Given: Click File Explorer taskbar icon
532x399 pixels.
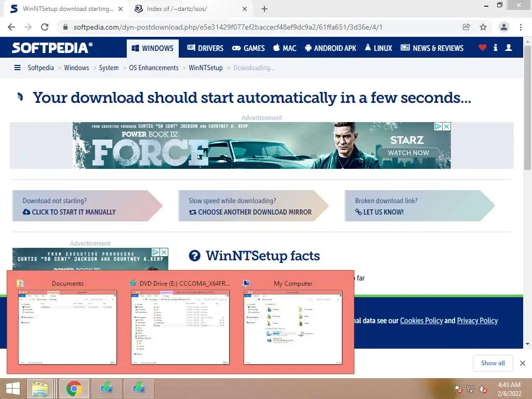Looking at the screenshot, I should click(40, 389).
